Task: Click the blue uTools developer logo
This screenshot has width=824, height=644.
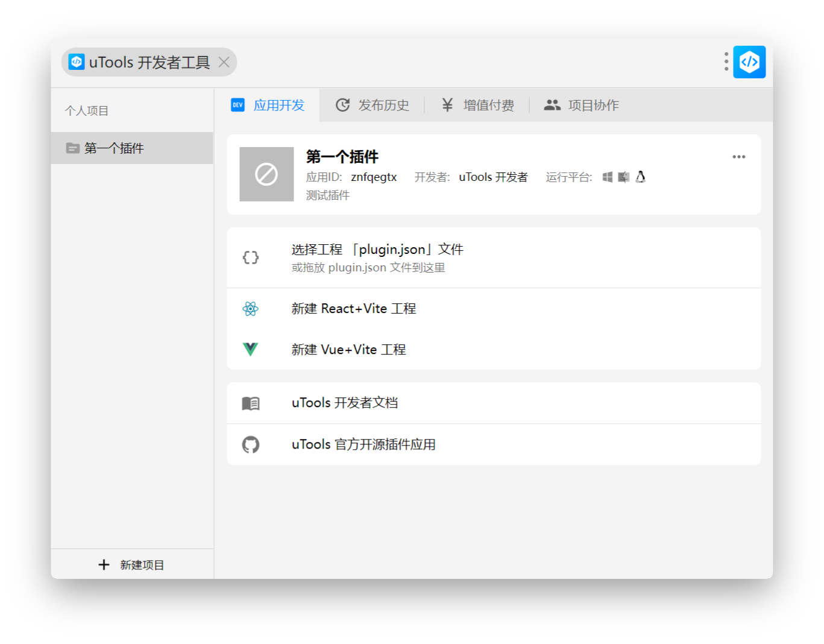Action: [749, 62]
